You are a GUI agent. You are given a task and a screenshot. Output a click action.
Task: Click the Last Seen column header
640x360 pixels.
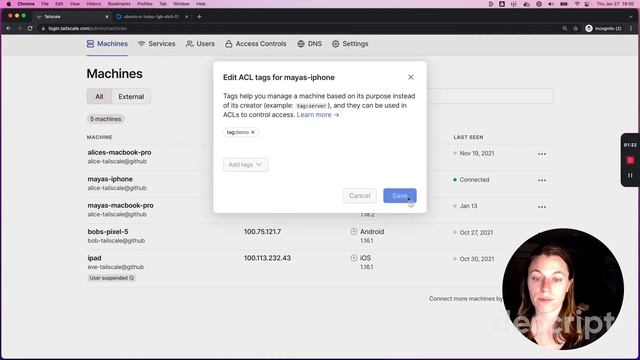tap(468, 137)
